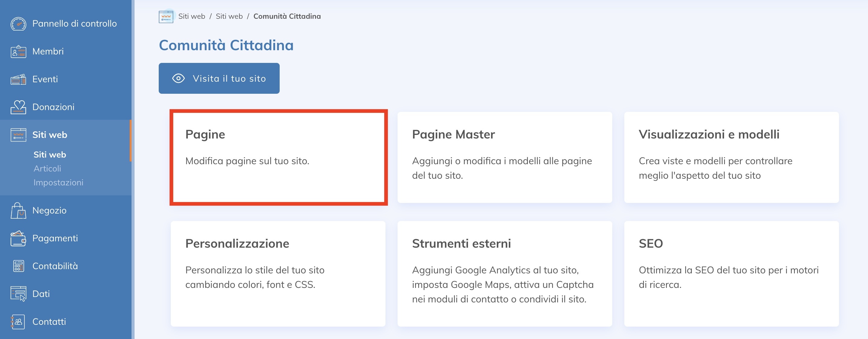Click second Siti web breadcrumb link
The width and height of the screenshot is (868, 339).
coord(229,16)
